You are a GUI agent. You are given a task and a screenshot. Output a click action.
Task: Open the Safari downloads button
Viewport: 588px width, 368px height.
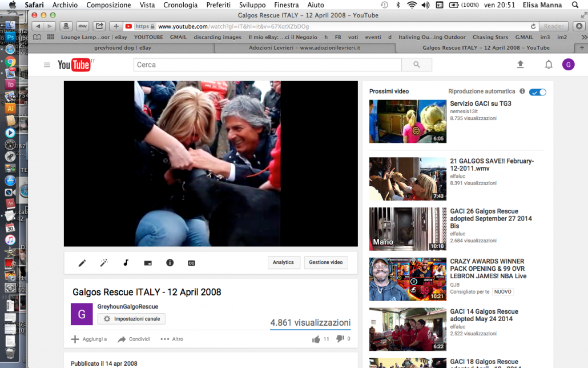[x=579, y=26]
